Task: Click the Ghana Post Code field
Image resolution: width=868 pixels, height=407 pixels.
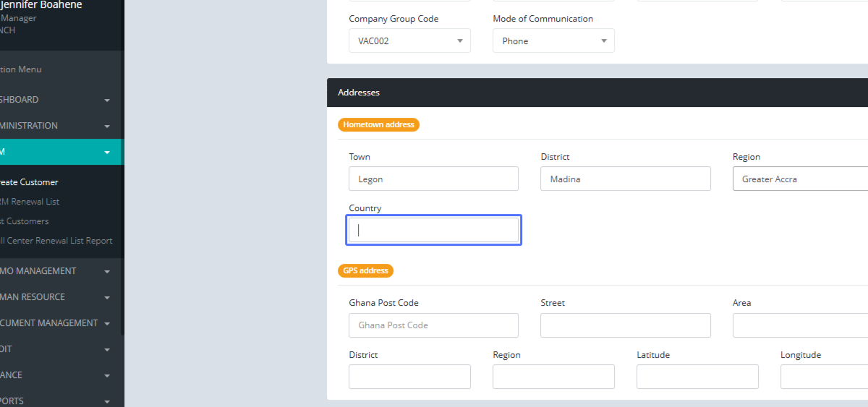Action: pyautogui.click(x=433, y=325)
